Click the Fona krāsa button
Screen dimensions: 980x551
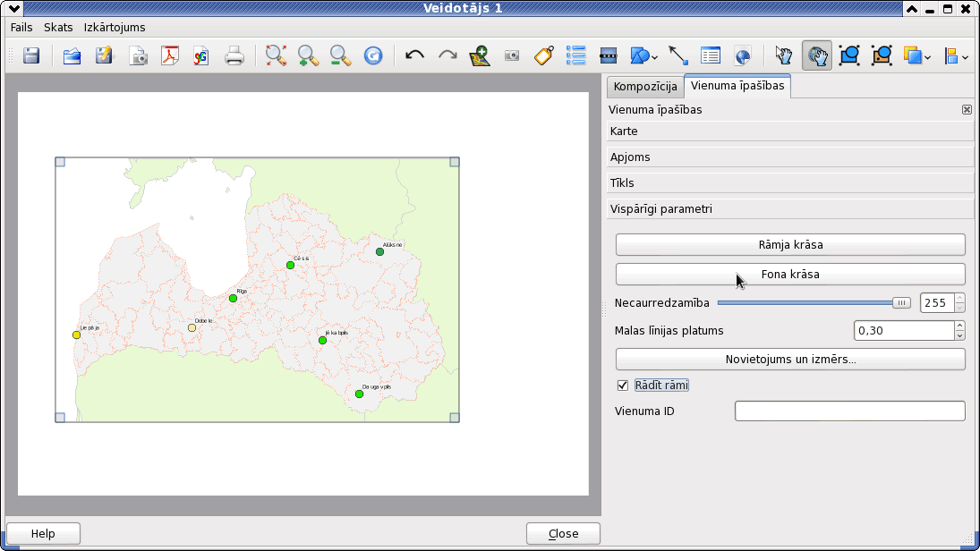[790, 275]
